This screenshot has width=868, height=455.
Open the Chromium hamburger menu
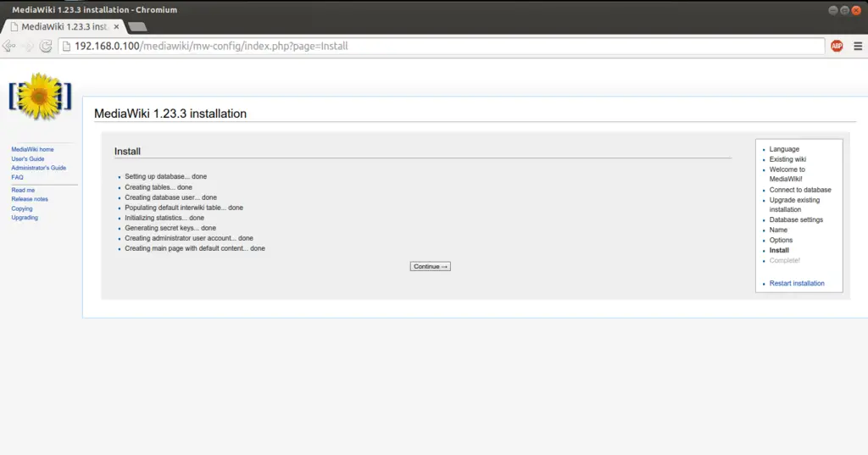pyautogui.click(x=858, y=46)
